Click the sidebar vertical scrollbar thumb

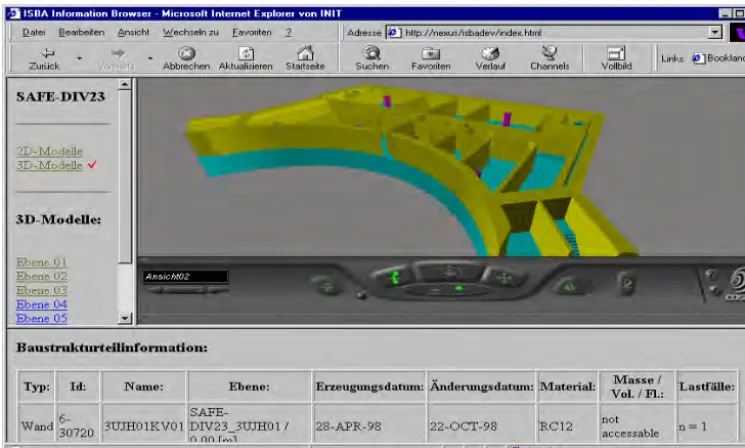[x=124, y=176]
